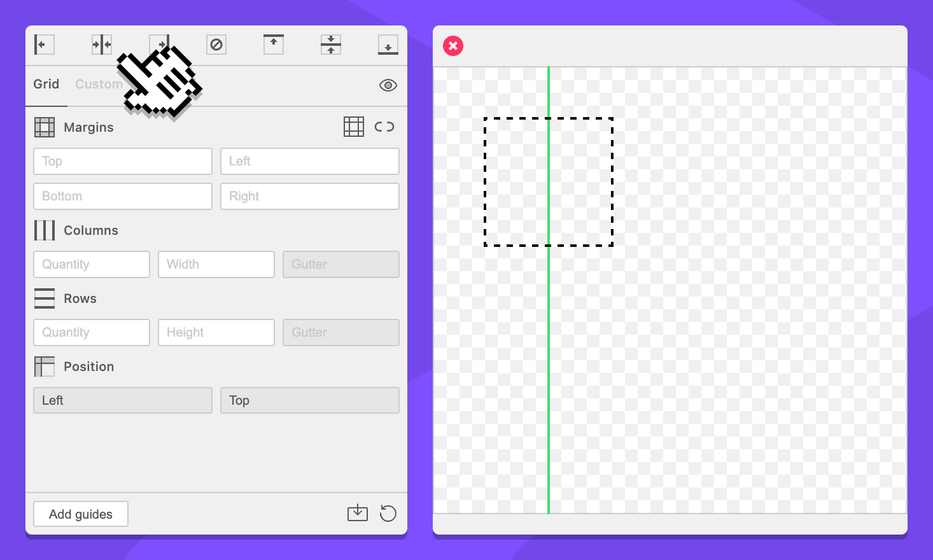
Task: Focus the Columns Quantity field
Action: click(92, 265)
